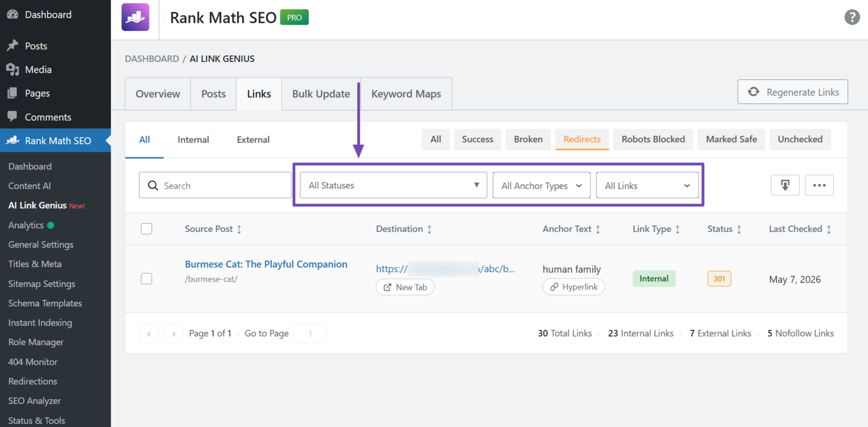This screenshot has width=868, height=427.
Task: Filter by All status pill
Action: click(x=436, y=139)
